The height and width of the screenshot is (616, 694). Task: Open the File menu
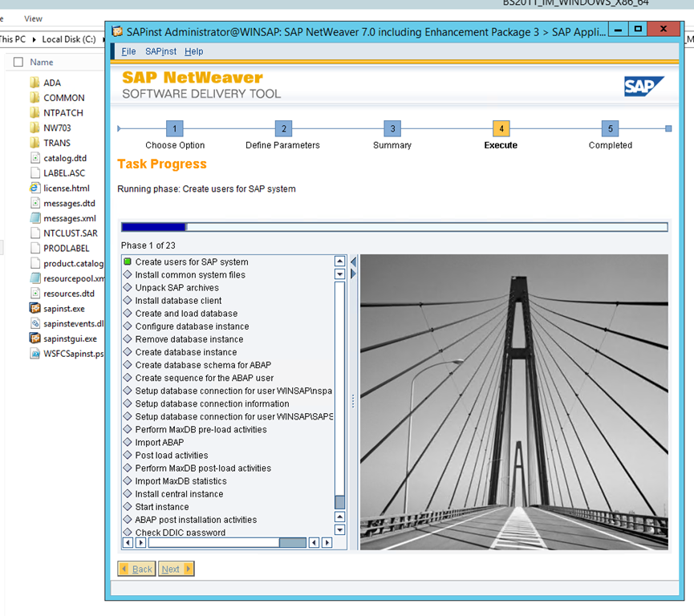click(128, 51)
